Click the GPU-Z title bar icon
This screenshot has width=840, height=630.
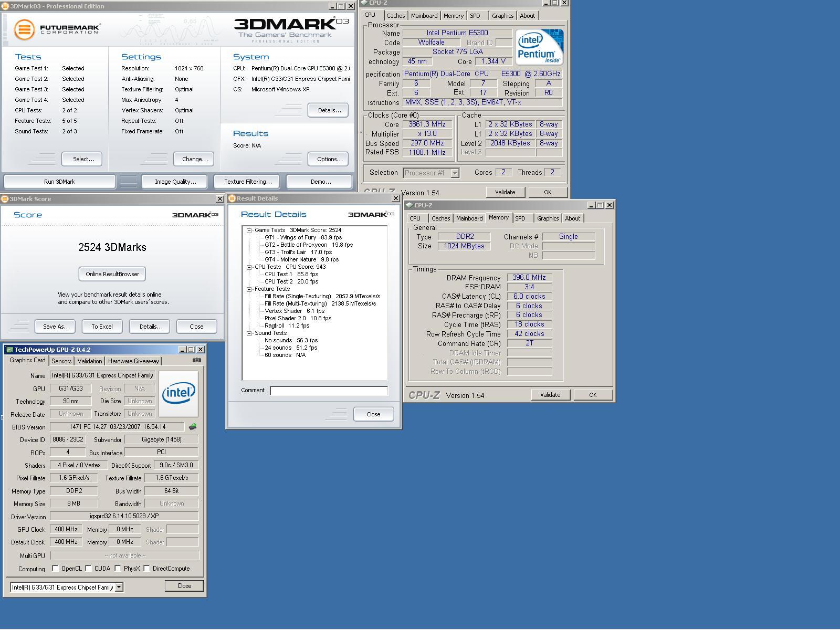pos(9,350)
